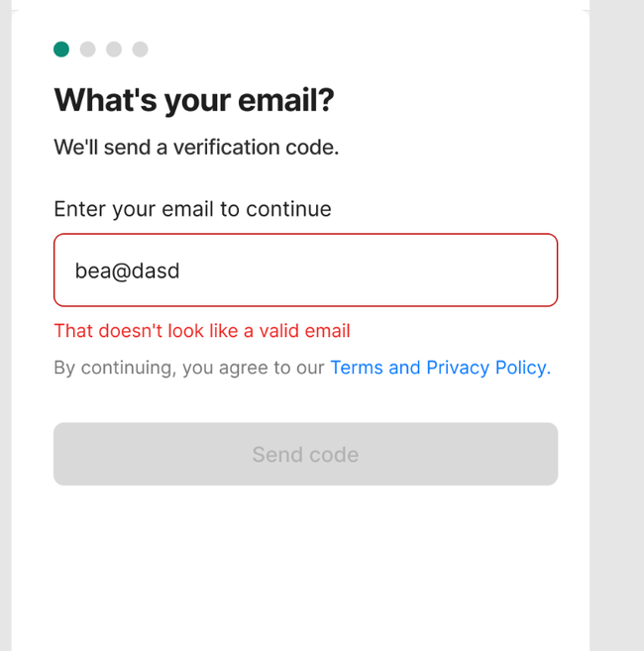Place cursor at end of 'bea@dasd' text
644x651 pixels.
tap(180, 271)
